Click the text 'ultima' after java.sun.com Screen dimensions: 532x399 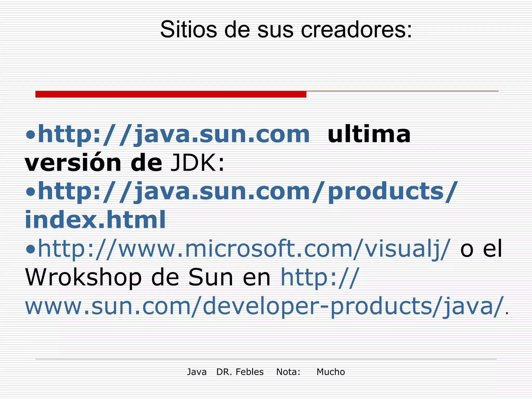point(369,134)
